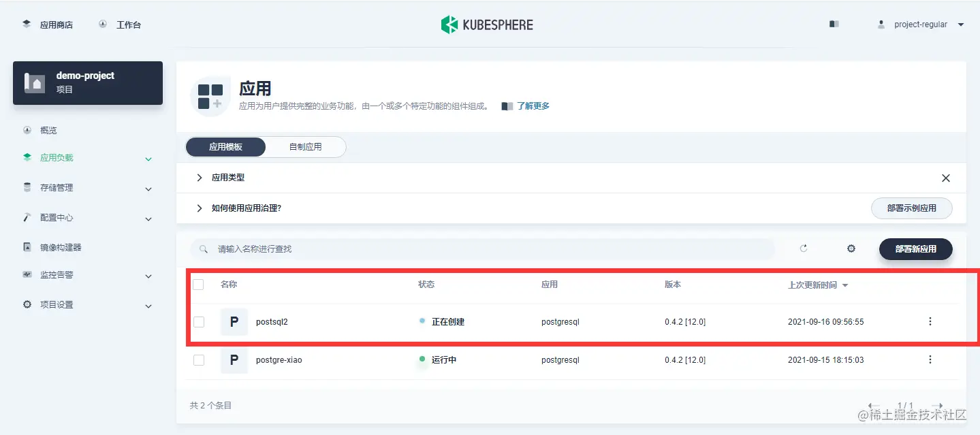
Task: Click the 存储管理 database icon
Action: click(27, 187)
